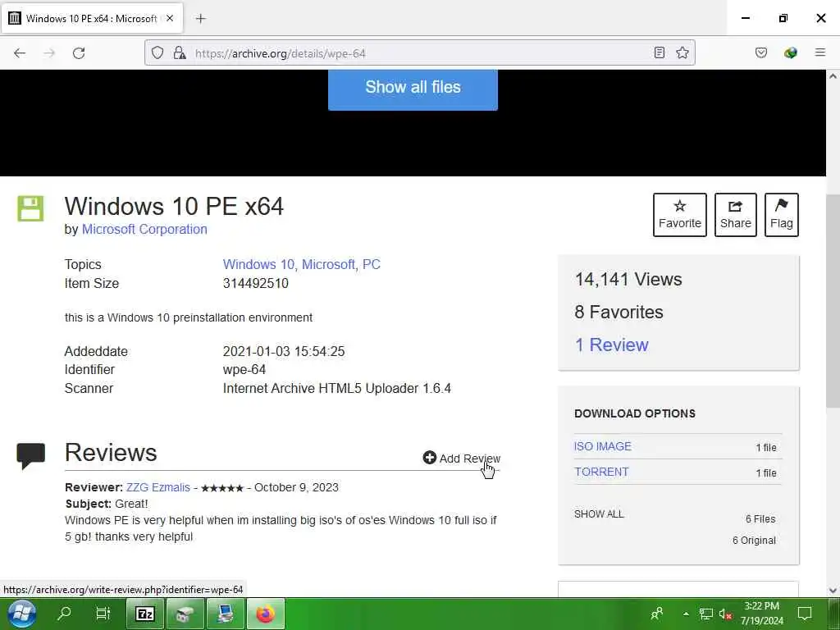Click the Item Size value 314492510
Image resolution: width=840 pixels, height=630 pixels.
coord(256,283)
